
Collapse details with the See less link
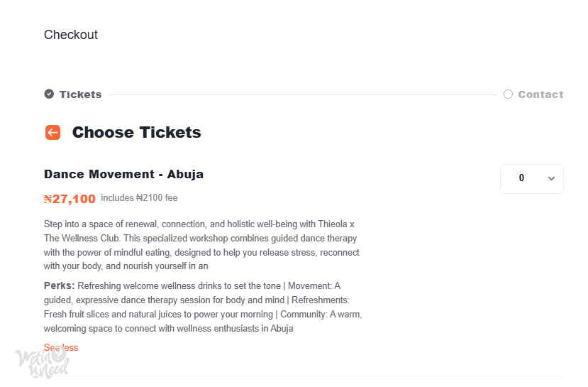(61, 347)
